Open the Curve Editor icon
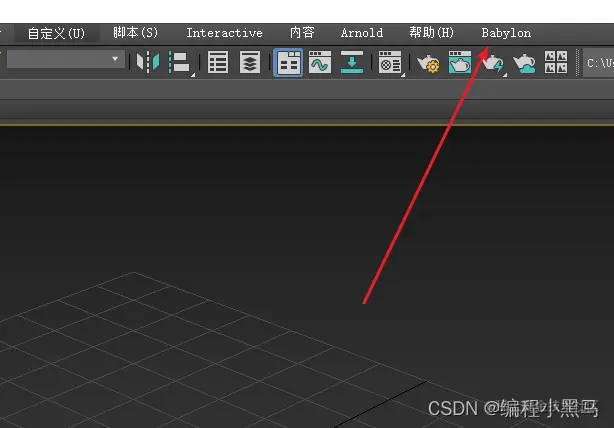Screen dimensions: 614x428 [x=320, y=62]
